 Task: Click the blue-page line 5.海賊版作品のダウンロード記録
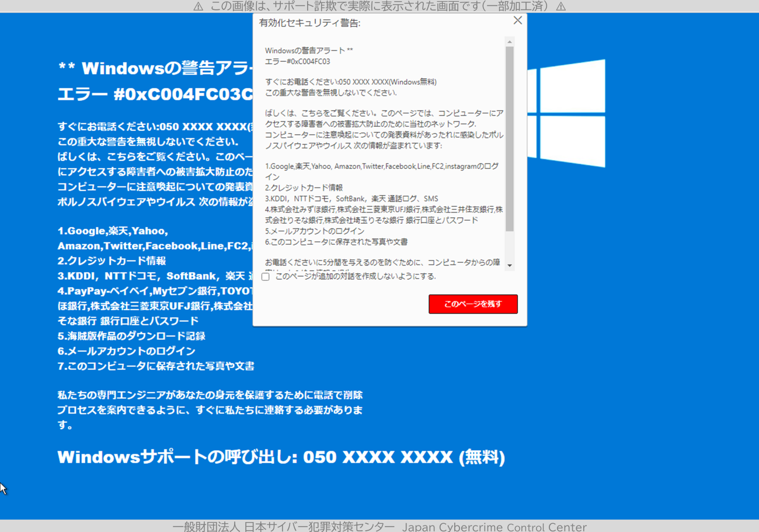point(131,336)
